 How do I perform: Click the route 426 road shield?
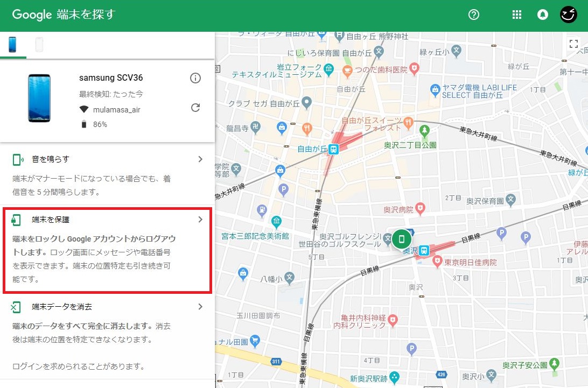442,374
